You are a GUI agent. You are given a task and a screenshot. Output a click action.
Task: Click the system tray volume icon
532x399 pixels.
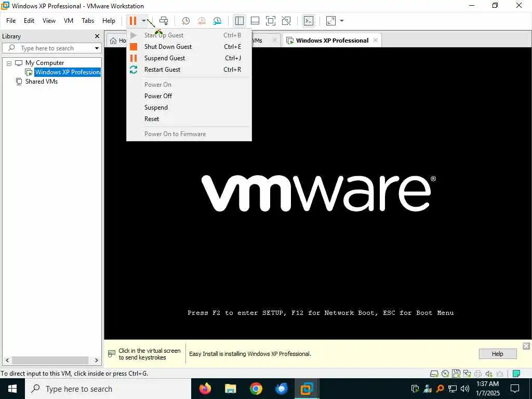[x=465, y=389]
